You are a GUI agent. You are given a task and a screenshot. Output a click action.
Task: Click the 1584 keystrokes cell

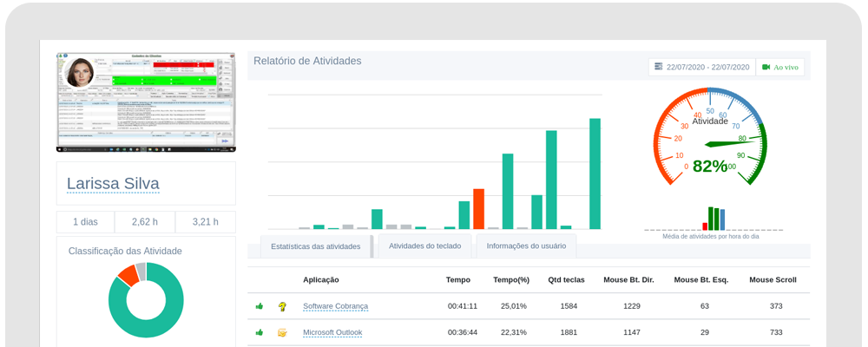pos(569,306)
